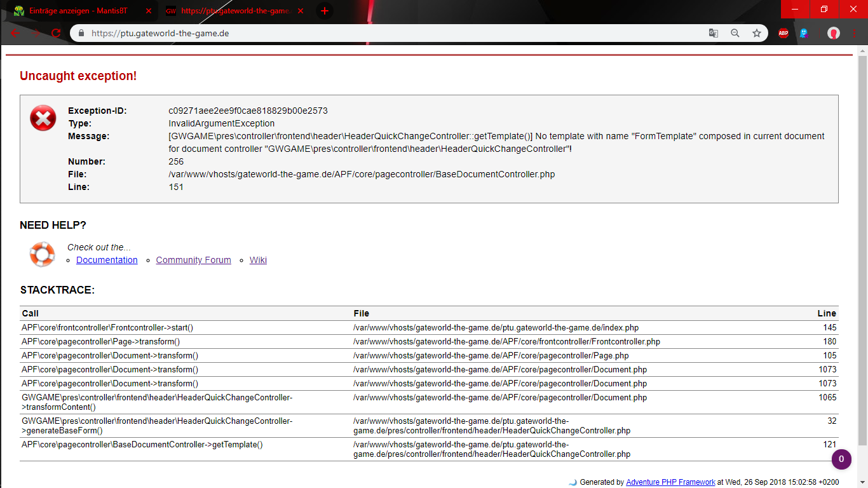Click the Number value 256
Screen dimensions: 868x488
(176, 161)
